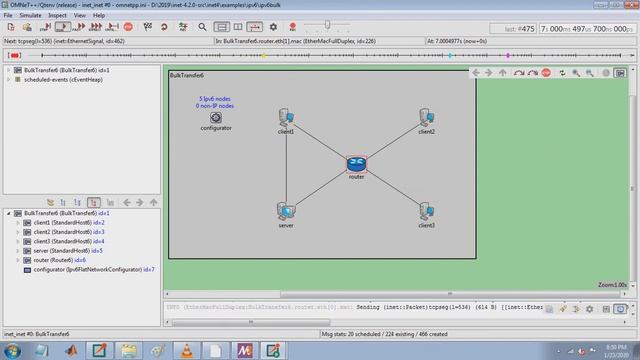Open the Inspect menu
The height and width of the screenshot is (360, 640).
click(x=57, y=15)
